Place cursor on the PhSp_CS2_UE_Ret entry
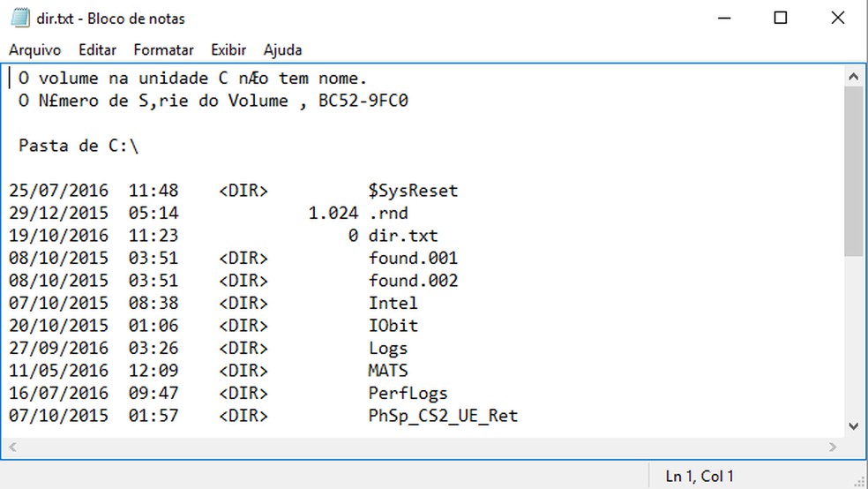 (x=443, y=416)
